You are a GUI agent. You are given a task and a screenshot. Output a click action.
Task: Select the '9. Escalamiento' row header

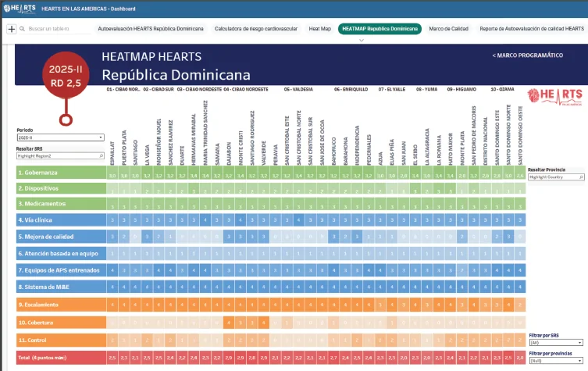click(x=62, y=305)
